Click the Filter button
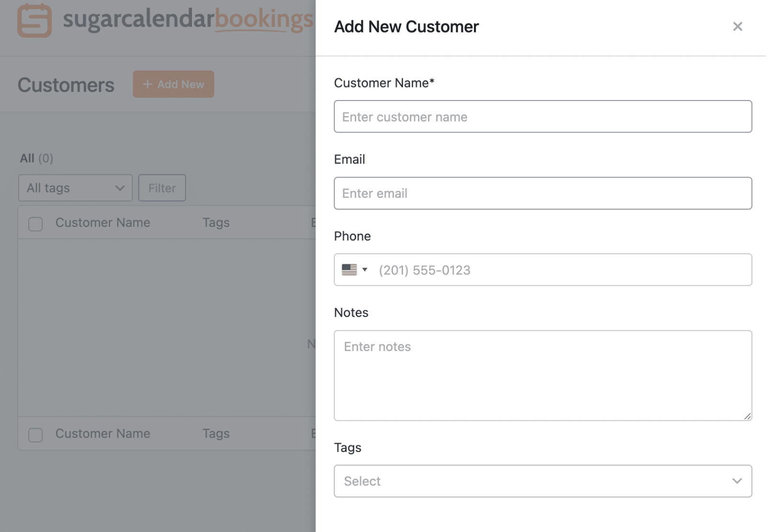 click(x=162, y=188)
